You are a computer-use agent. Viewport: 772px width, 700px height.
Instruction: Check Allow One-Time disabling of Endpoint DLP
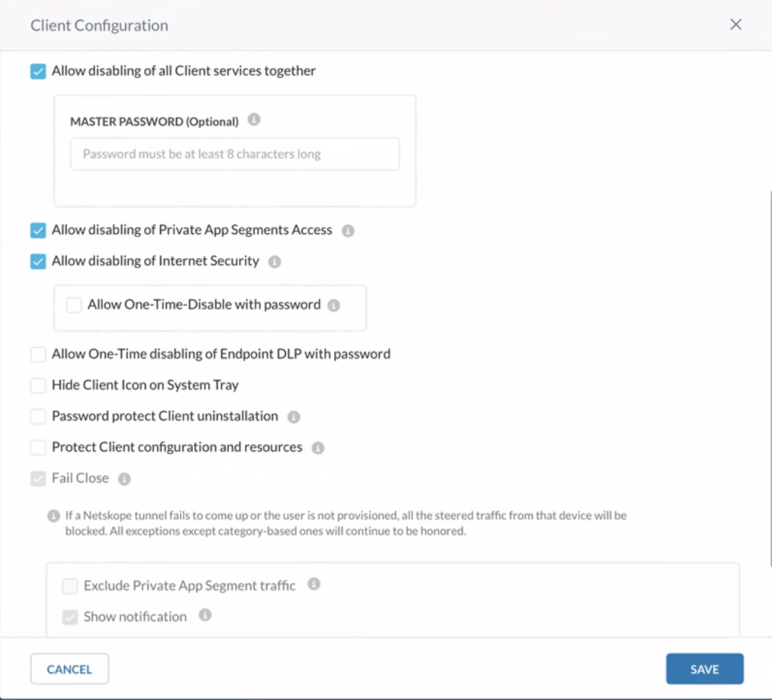pos(38,355)
